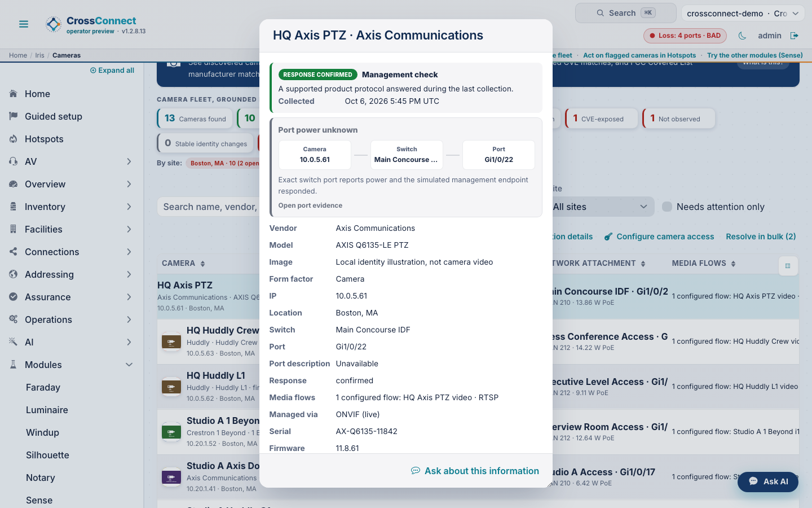Image resolution: width=812 pixels, height=508 pixels.
Task: Click the HQ Huddly Crew camera thumbnail
Action: tap(171, 341)
